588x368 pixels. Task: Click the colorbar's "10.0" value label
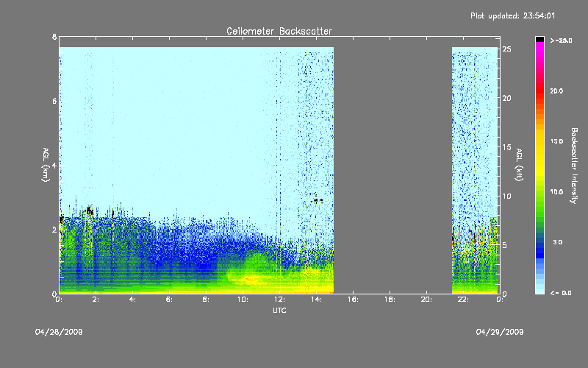(556, 192)
